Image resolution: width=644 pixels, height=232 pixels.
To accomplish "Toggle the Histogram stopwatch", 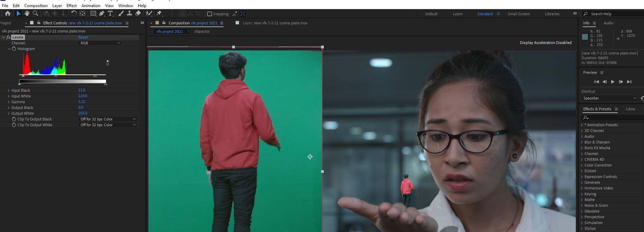I will point(14,49).
